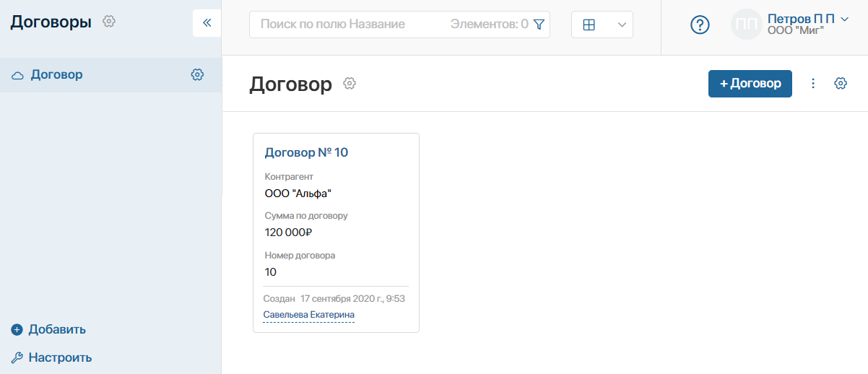Open gear next to Договор page title
The image size is (868, 374).
point(350,84)
